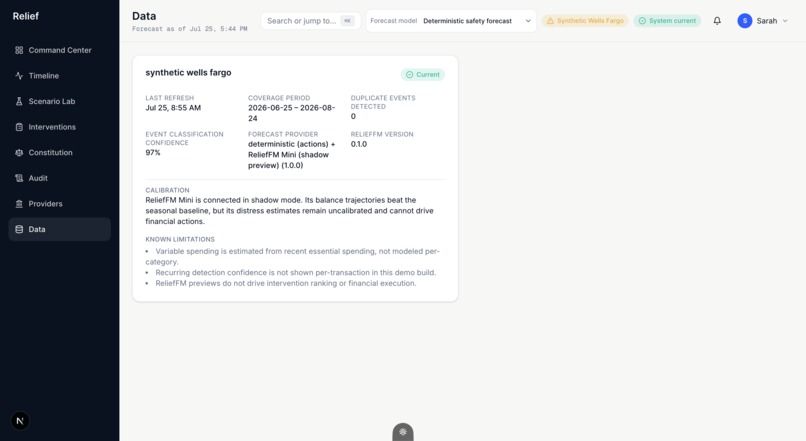Viewport: 806px width, 441px height.
Task: Focus the Search or jump to field
Action: pos(310,21)
